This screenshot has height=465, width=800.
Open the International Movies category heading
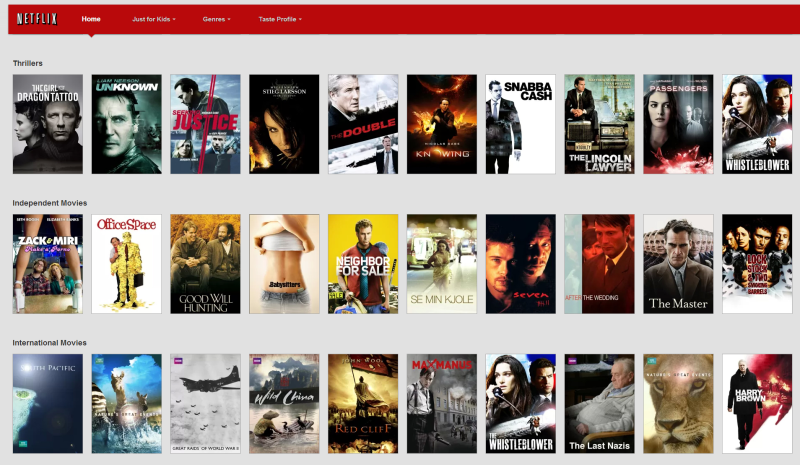coord(49,343)
